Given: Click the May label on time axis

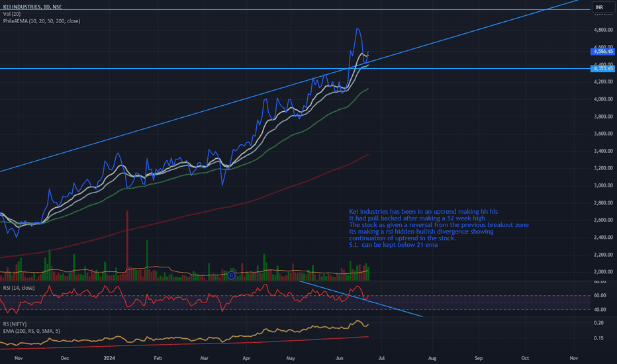Looking at the screenshot, I should point(291,358).
